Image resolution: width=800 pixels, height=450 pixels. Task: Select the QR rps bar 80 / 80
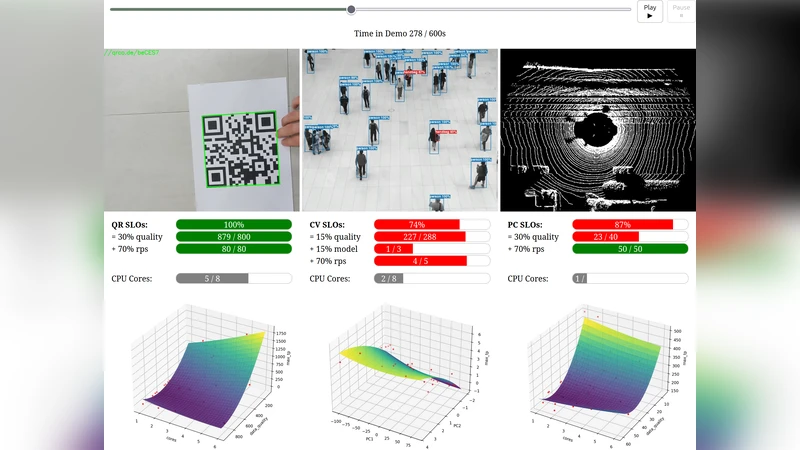tap(234, 249)
